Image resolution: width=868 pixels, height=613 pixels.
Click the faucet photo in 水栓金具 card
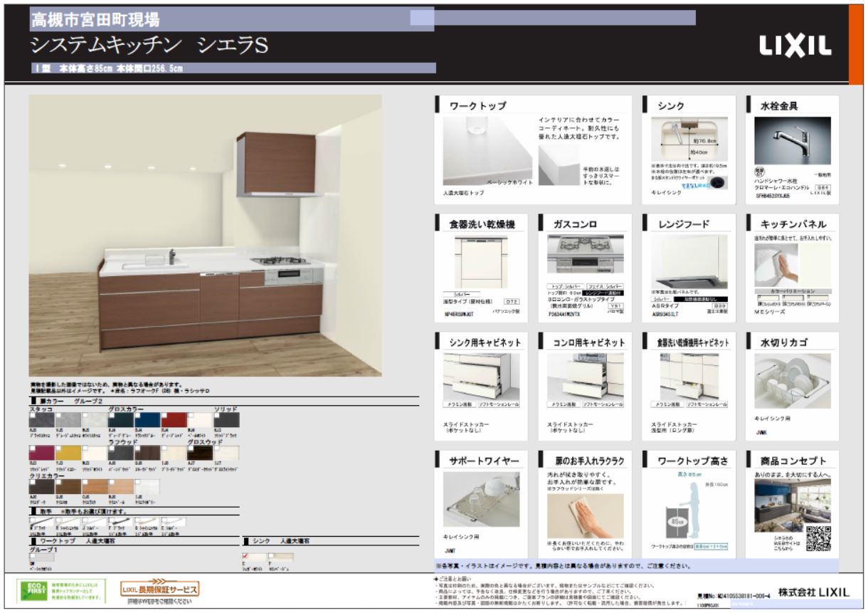pos(792,141)
